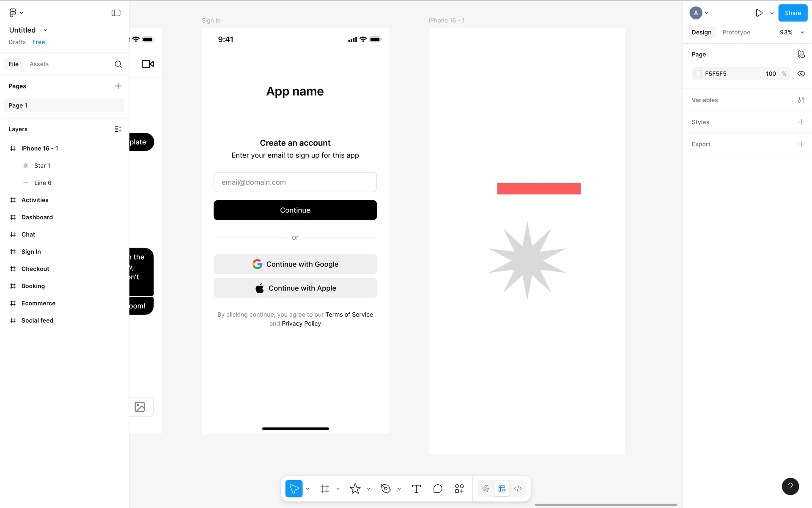Select the Comment tool
The image size is (812, 508).
(x=438, y=489)
